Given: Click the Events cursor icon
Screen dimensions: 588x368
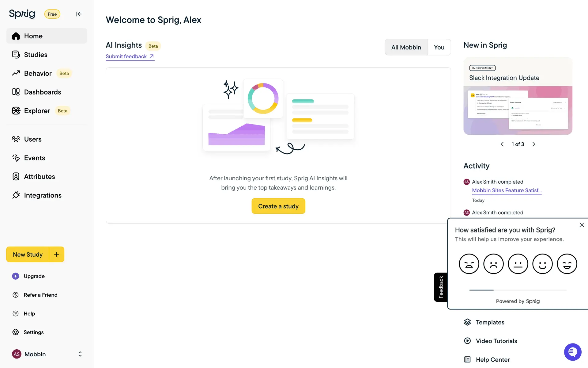Looking at the screenshot, I should [x=16, y=158].
